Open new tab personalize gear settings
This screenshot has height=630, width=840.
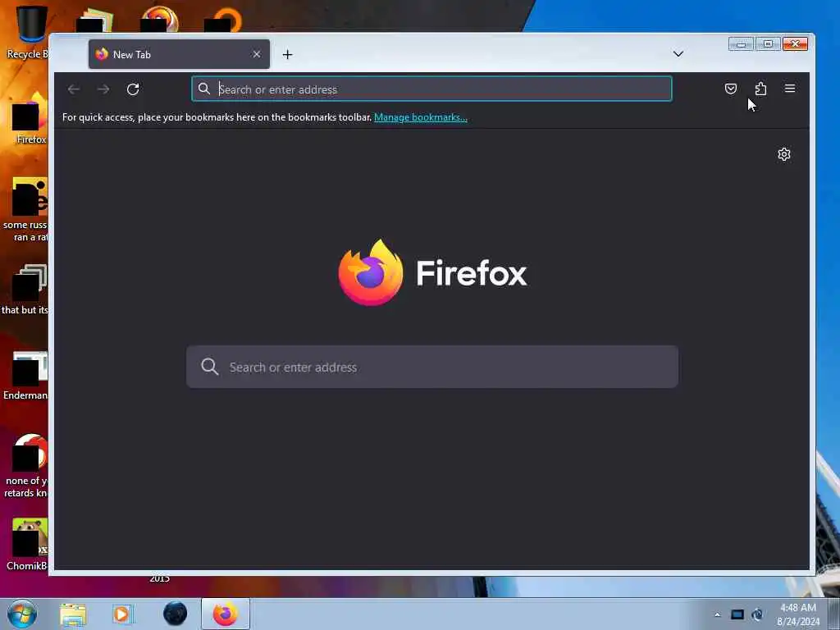(x=783, y=154)
